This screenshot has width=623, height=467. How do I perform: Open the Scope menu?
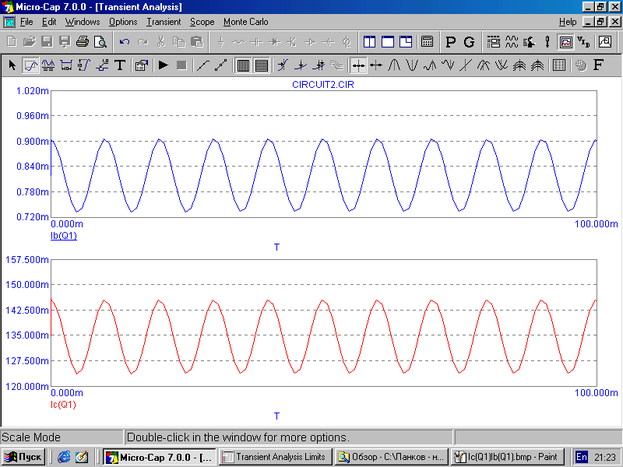click(202, 21)
